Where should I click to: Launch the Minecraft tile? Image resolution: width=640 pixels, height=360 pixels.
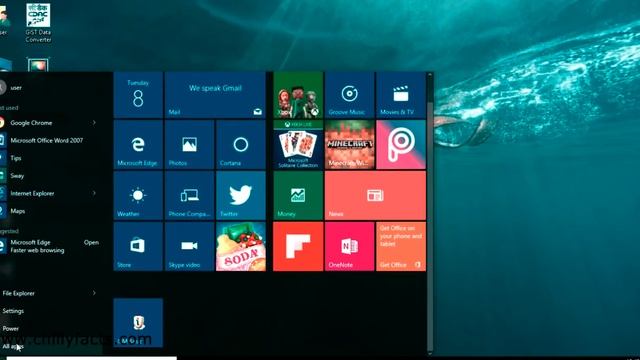[349, 144]
